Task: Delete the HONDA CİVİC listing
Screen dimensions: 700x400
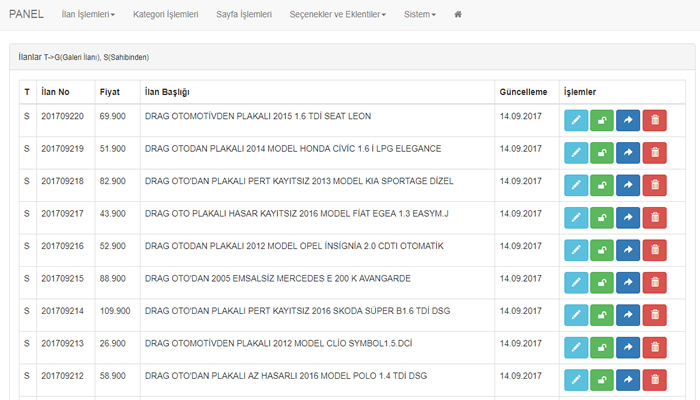Action: click(654, 153)
